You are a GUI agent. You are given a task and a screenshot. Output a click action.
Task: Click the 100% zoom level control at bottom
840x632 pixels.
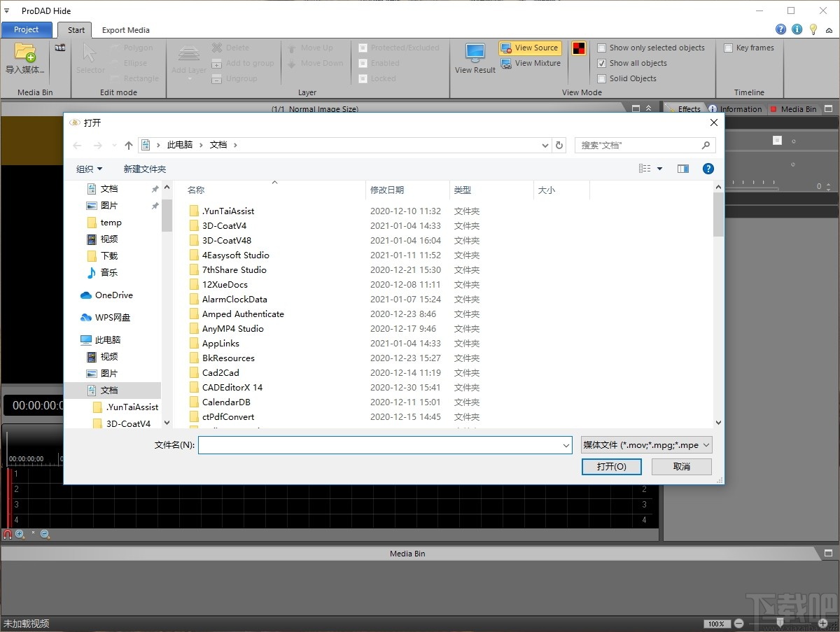click(x=717, y=623)
